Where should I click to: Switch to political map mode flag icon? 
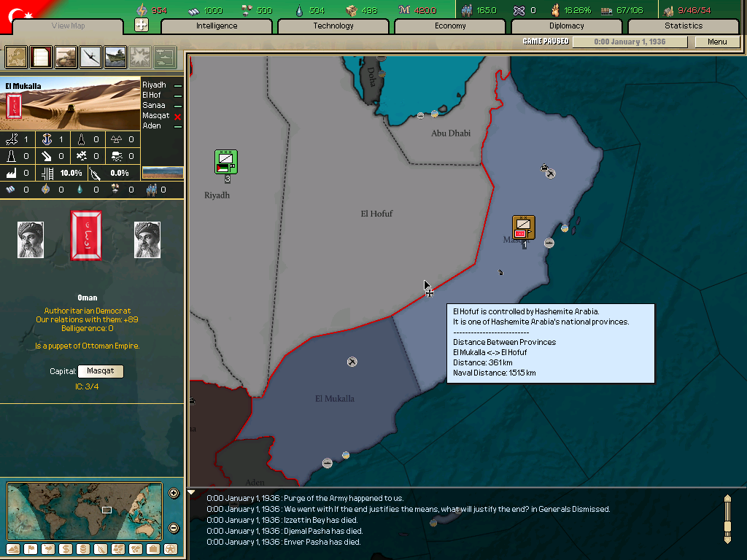[x=31, y=551]
